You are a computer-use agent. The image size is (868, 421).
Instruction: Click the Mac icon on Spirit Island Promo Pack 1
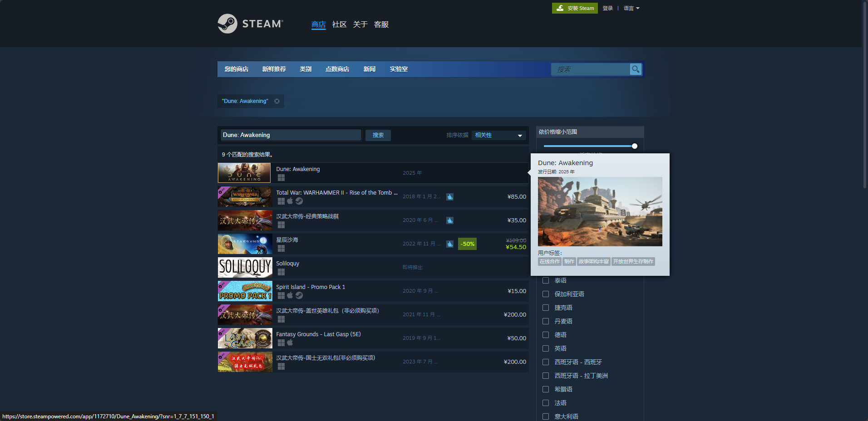290,295
